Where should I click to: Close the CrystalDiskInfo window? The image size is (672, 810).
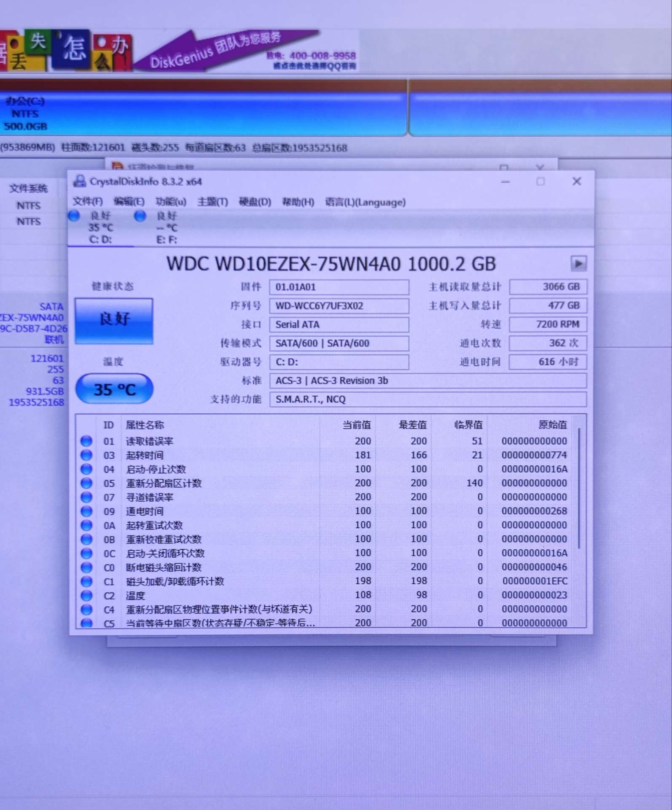click(577, 181)
